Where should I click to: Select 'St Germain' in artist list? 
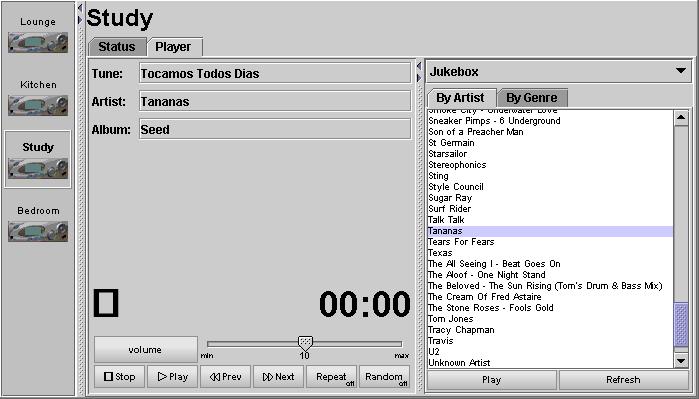(451, 143)
